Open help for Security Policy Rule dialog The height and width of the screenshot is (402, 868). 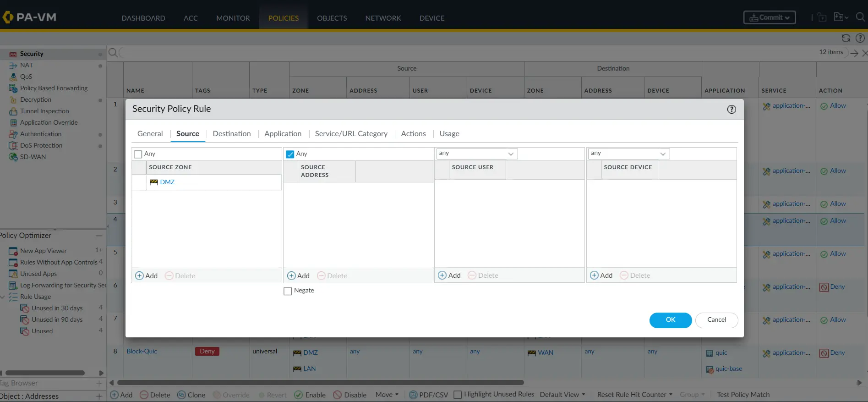tap(732, 109)
